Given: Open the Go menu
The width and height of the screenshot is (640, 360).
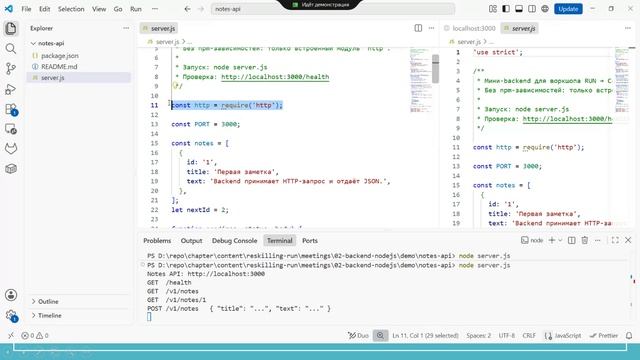Looking at the screenshot, I should tap(118, 9).
